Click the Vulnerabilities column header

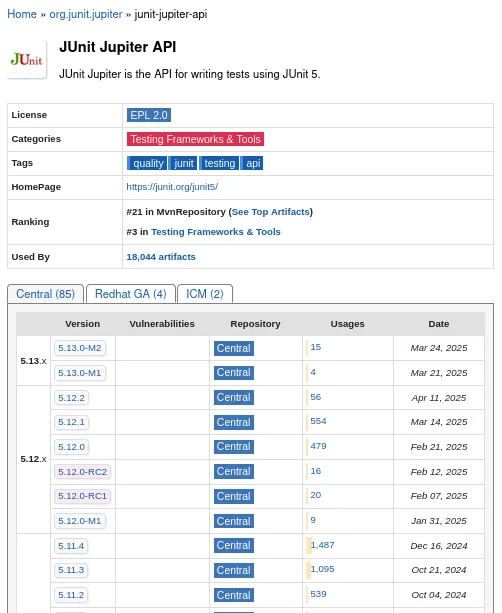pos(162,324)
